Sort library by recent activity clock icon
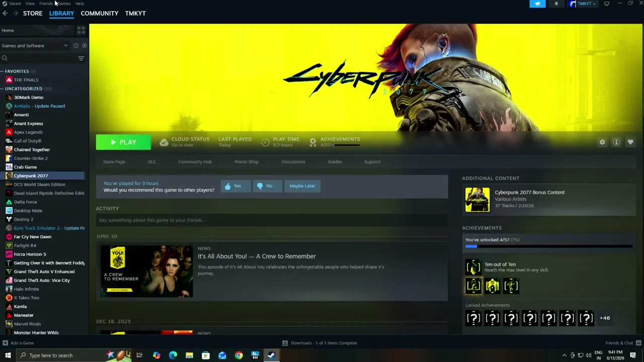This screenshot has width=644, height=362. pos(76,46)
